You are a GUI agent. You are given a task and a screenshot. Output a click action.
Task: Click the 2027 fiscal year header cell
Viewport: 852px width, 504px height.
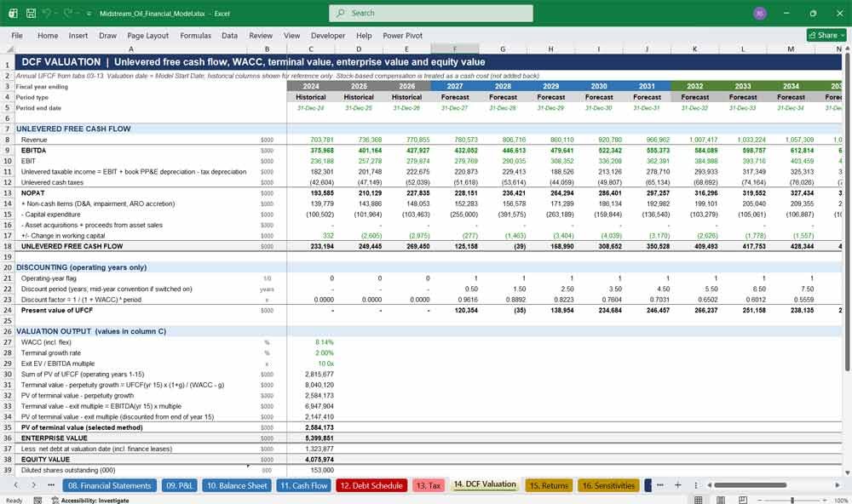455,86
